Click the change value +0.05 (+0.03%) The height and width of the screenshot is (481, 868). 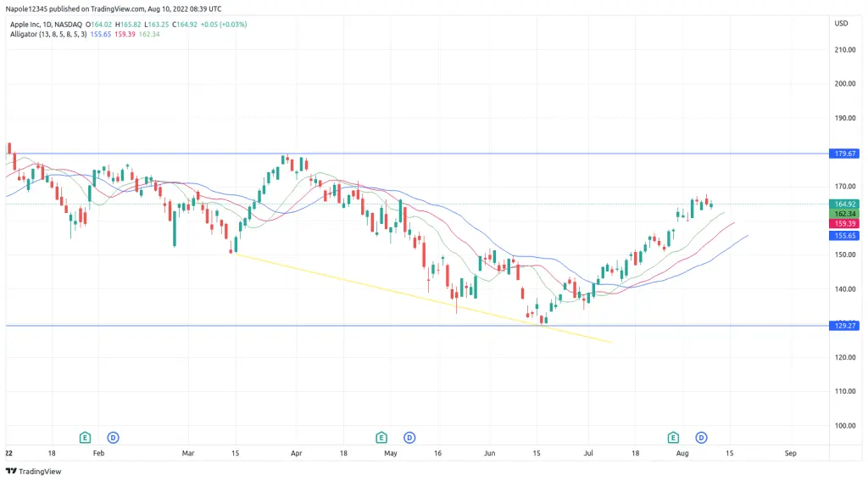pyautogui.click(x=224, y=25)
